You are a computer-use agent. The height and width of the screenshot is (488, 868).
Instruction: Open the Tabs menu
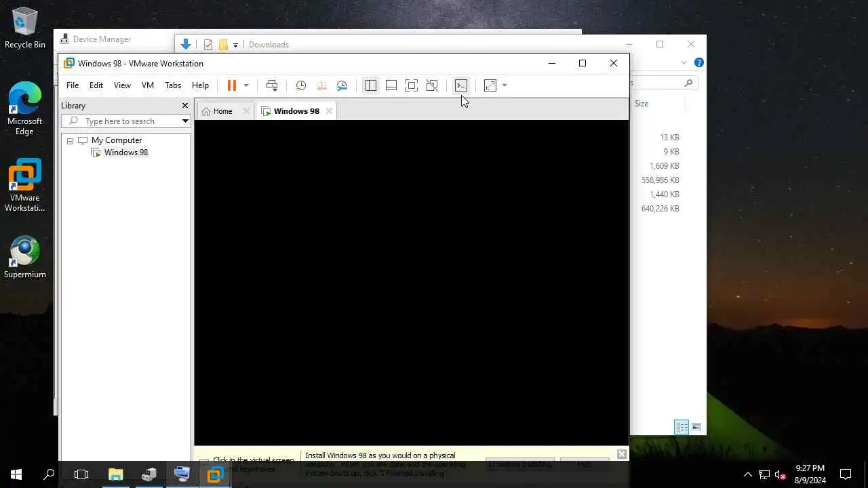(x=173, y=85)
